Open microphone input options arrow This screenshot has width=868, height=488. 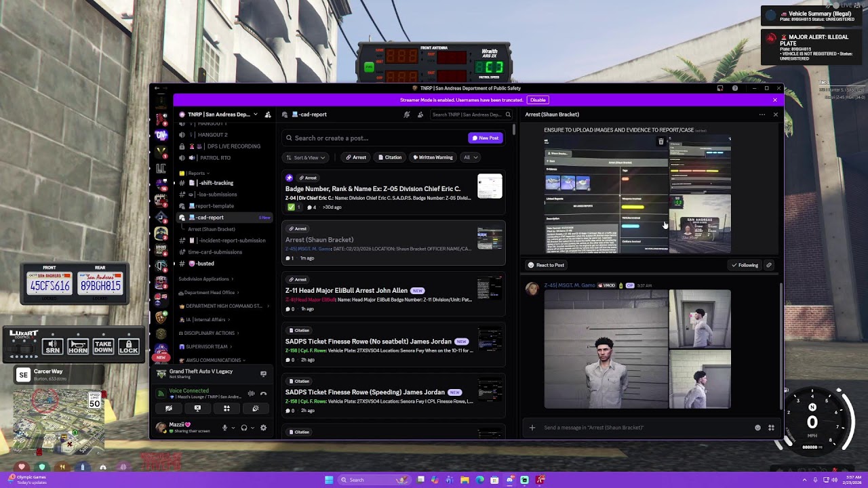(x=233, y=428)
